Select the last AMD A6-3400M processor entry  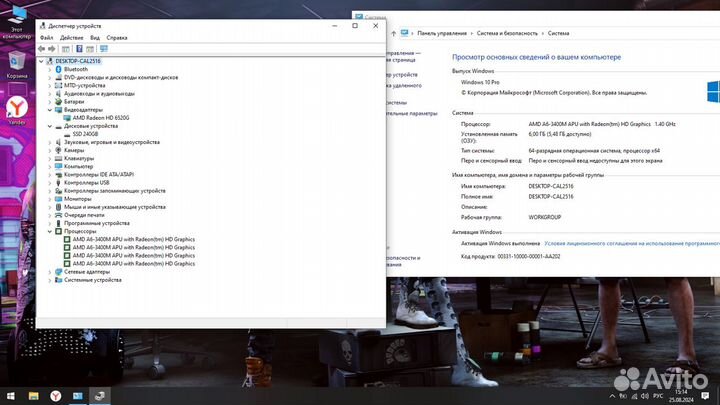(x=133, y=264)
